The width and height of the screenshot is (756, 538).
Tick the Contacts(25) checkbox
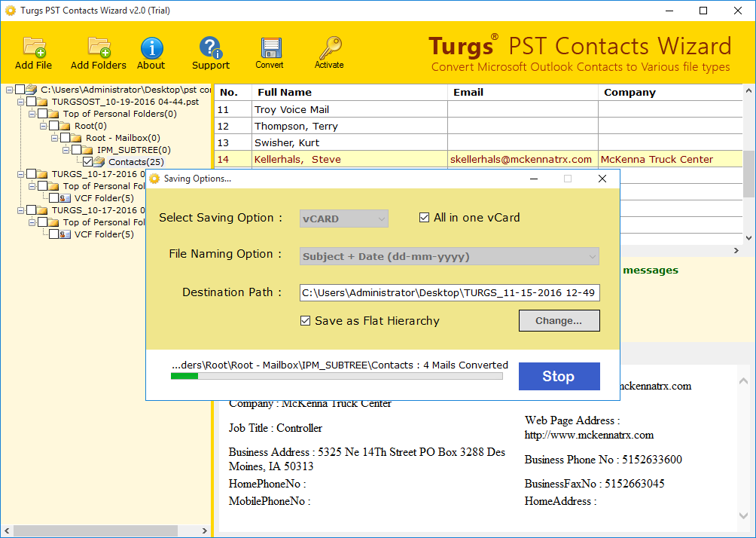(88, 162)
